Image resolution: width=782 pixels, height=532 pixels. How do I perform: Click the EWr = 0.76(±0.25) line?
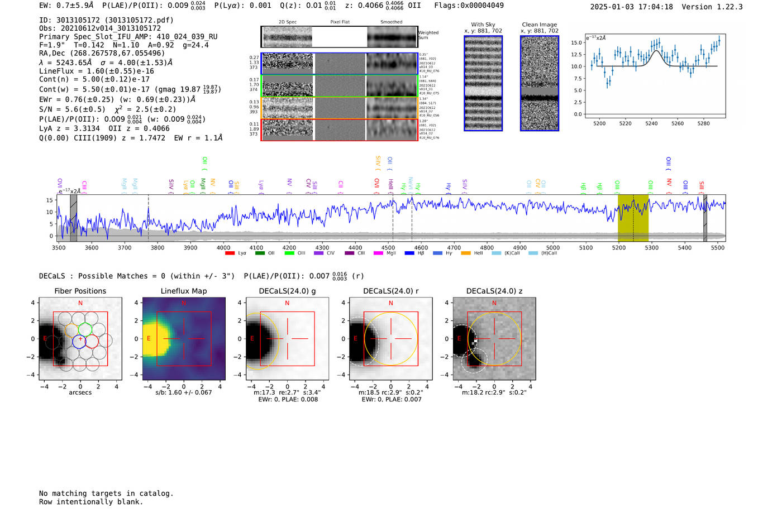(x=117, y=99)
